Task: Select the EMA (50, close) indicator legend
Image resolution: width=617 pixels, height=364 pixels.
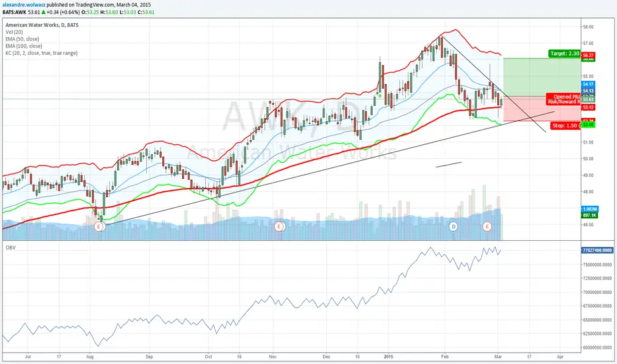Action: pyautogui.click(x=23, y=39)
